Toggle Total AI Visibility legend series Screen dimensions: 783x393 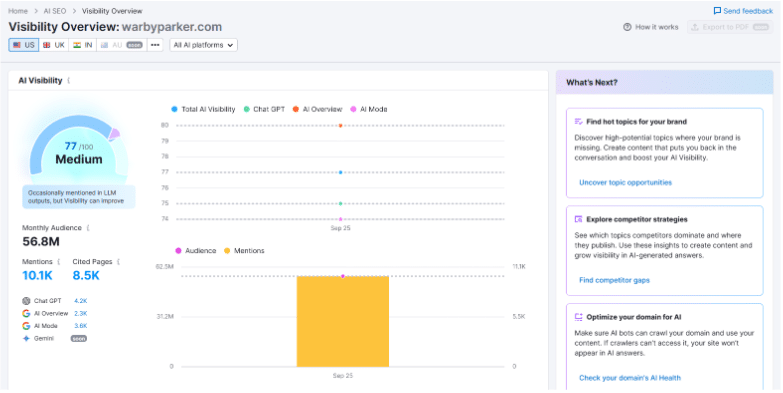(x=203, y=109)
